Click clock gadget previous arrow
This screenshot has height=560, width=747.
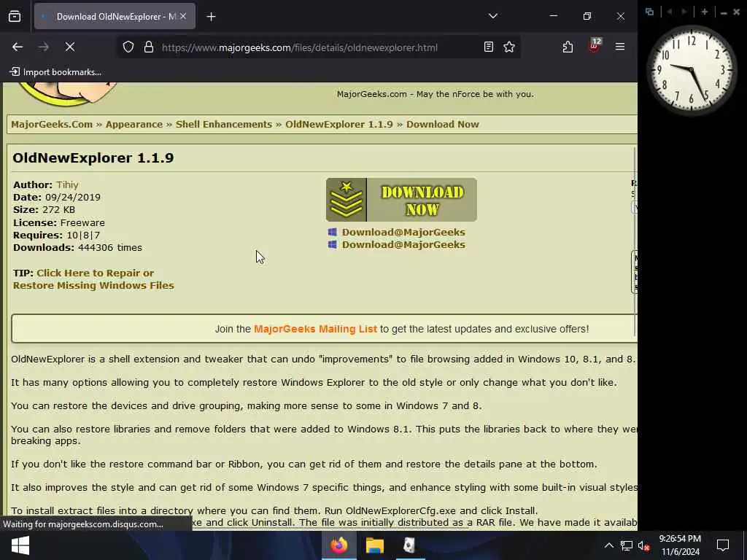pos(670,12)
